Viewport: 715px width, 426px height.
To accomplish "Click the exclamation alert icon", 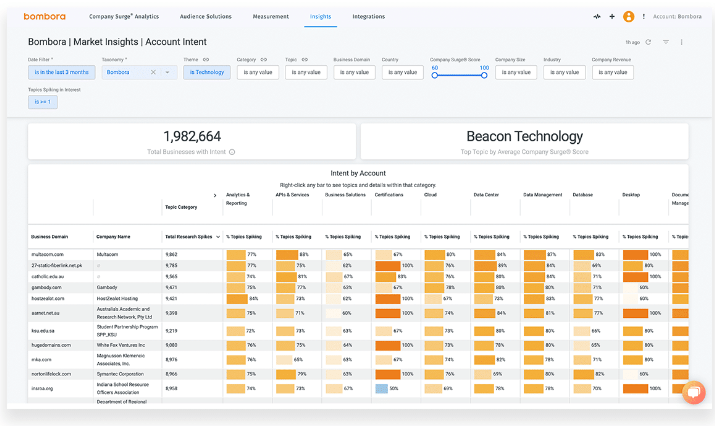I will coord(643,16).
